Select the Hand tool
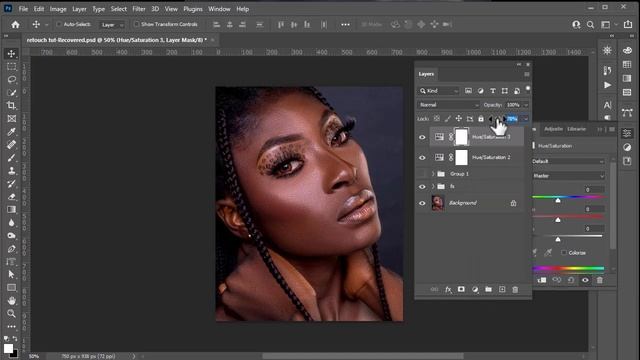The width and height of the screenshot is (640, 360). pos(11,300)
